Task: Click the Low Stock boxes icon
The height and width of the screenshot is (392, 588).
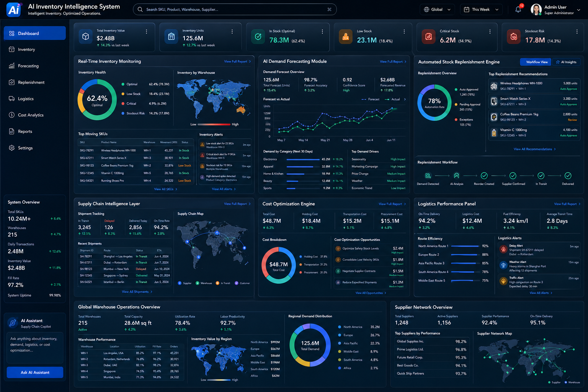Action: (x=346, y=37)
